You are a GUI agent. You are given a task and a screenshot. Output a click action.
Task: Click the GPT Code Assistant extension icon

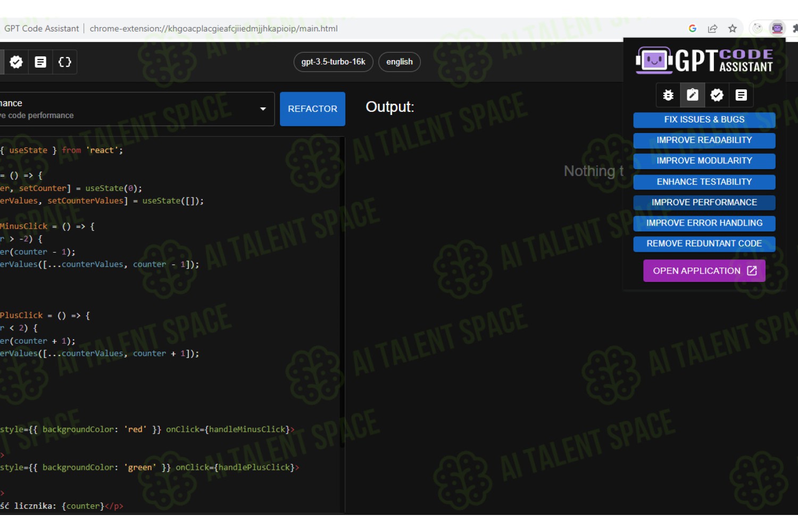[777, 29]
